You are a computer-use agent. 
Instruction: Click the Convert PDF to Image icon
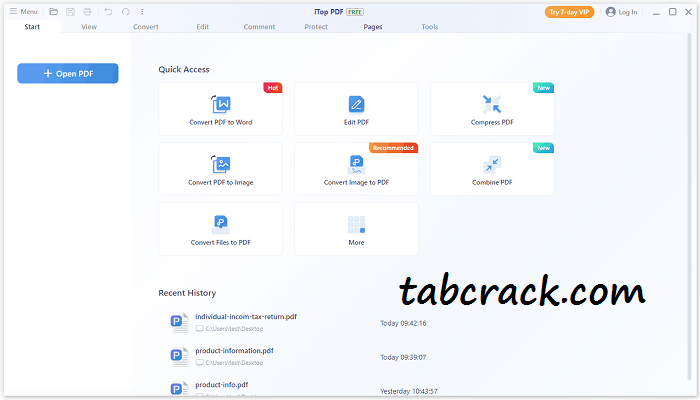[x=221, y=164]
